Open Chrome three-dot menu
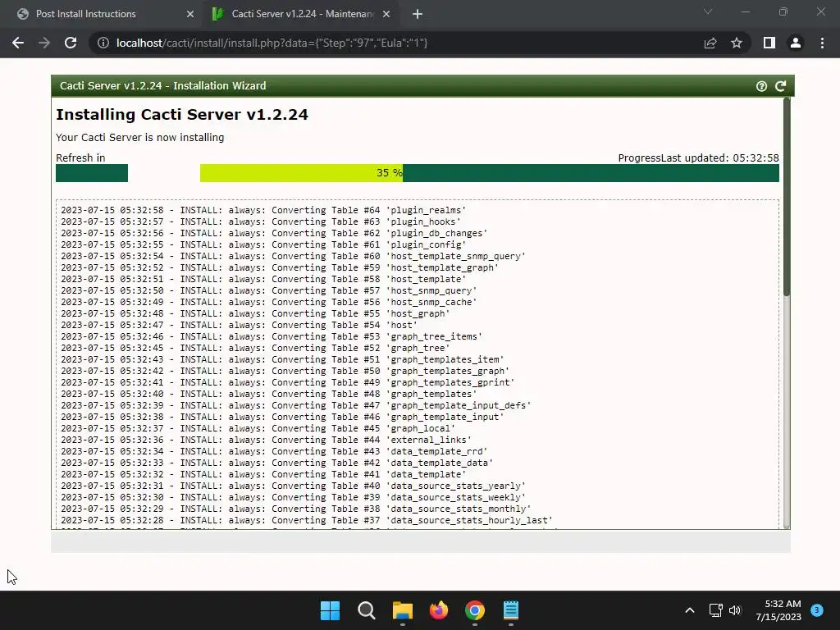The height and width of the screenshot is (630, 840). tap(822, 43)
